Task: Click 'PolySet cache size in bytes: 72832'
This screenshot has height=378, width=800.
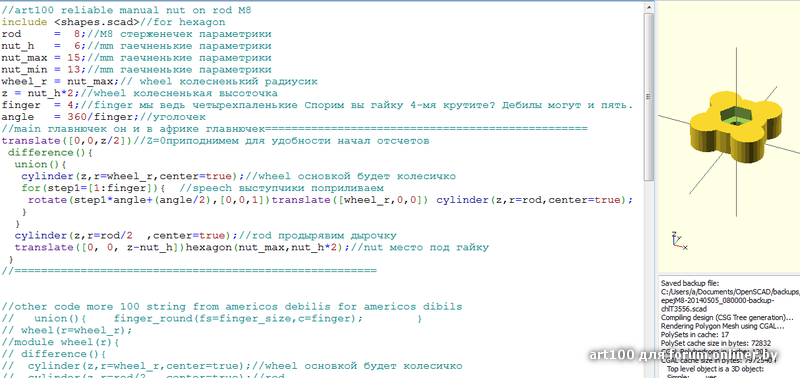Action: click(x=716, y=343)
